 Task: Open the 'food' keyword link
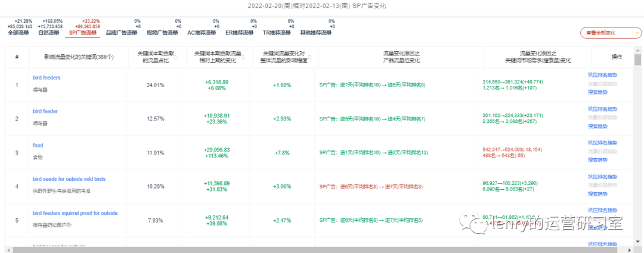point(38,146)
